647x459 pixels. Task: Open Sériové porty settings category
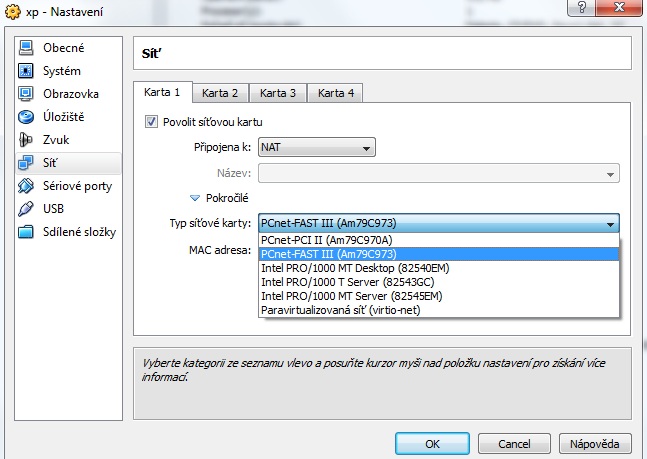coord(68,186)
